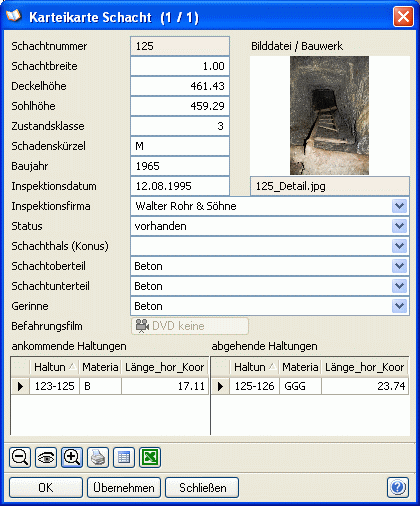420x506 pixels.
Task: Click material cell B
Action: pos(100,386)
